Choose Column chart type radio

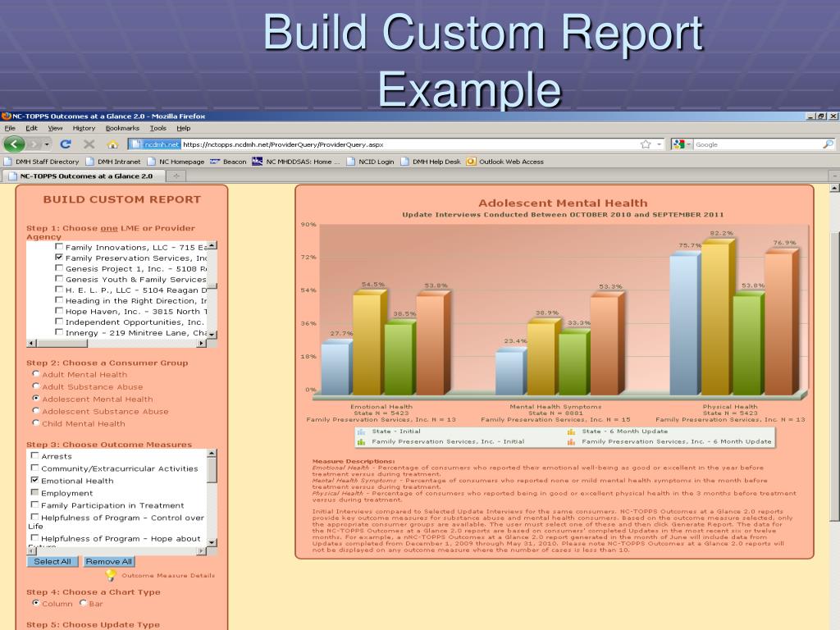coord(36,603)
